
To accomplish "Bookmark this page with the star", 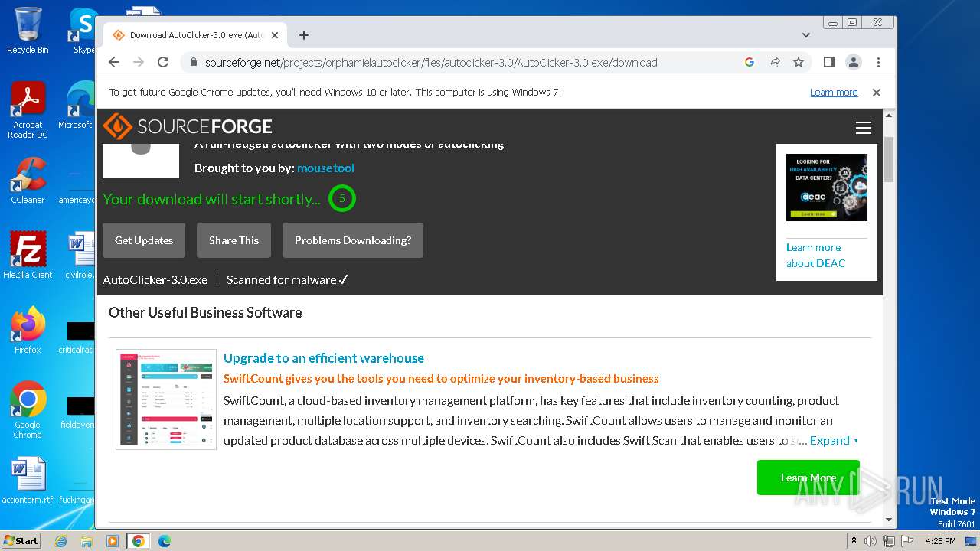I will tap(799, 62).
